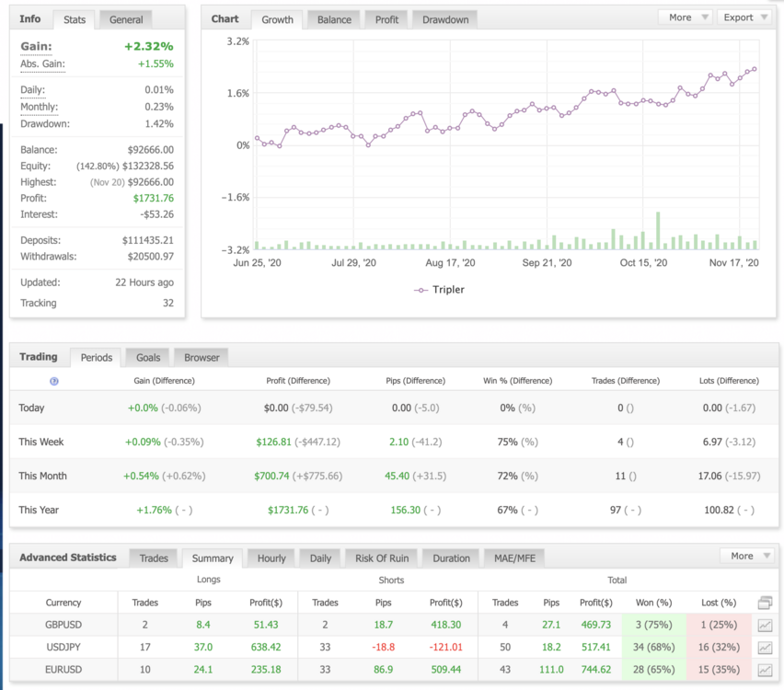Open the Hourly statistics tab

point(271,558)
